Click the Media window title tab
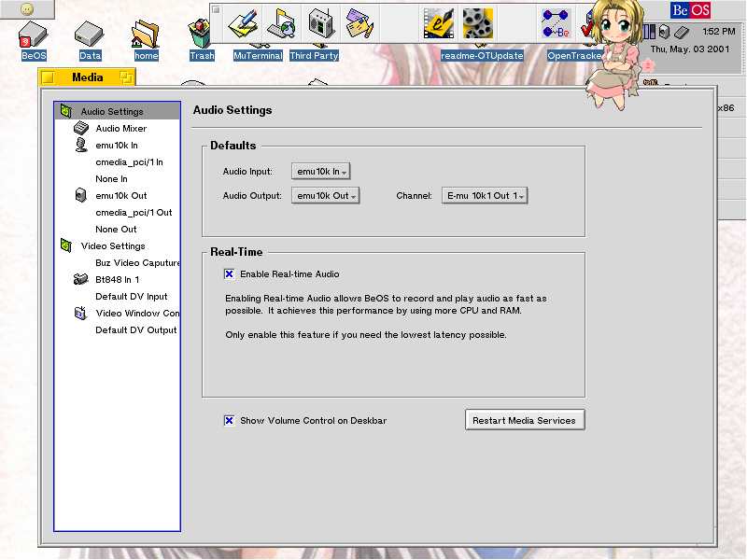Screen dimensions: 747x560 pos(87,77)
